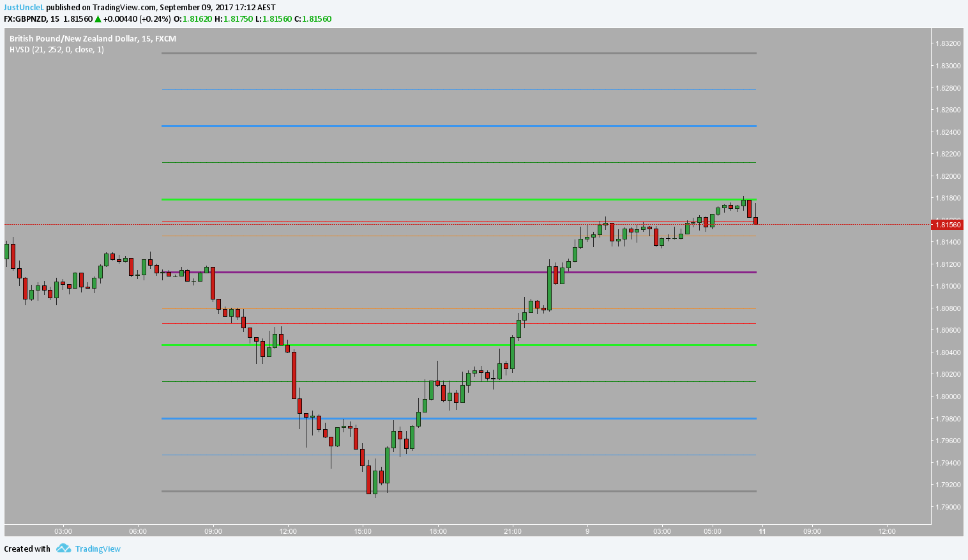Click the 21:00 time axis label
Image resolution: width=968 pixels, height=560 pixels.
513,531
